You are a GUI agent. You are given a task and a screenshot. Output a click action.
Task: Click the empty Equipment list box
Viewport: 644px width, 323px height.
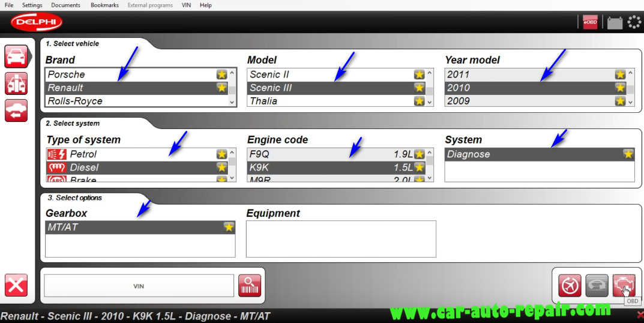[x=341, y=239]
